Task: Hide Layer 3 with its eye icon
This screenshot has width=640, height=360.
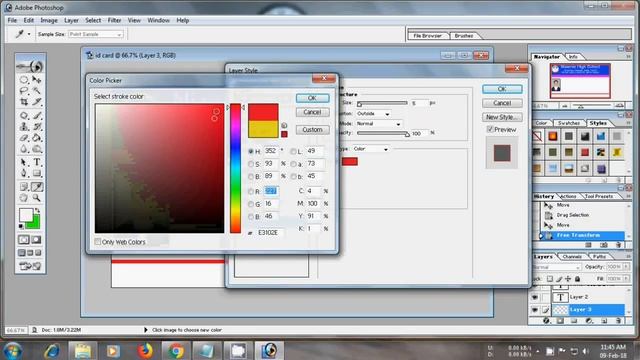Action: (535, 310)
